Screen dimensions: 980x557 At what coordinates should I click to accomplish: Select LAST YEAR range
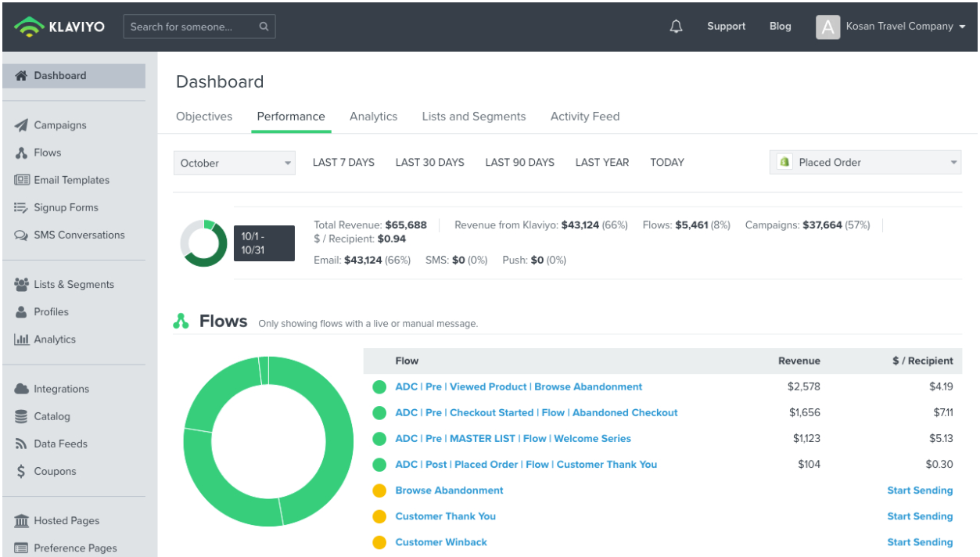point(601,163)
